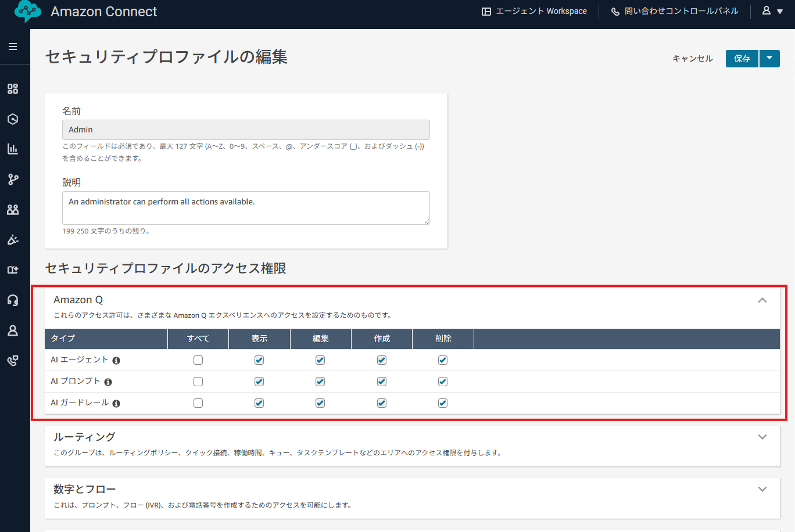
Task: Check the すべて box for AI エージェント
Action: coord(198,360)
